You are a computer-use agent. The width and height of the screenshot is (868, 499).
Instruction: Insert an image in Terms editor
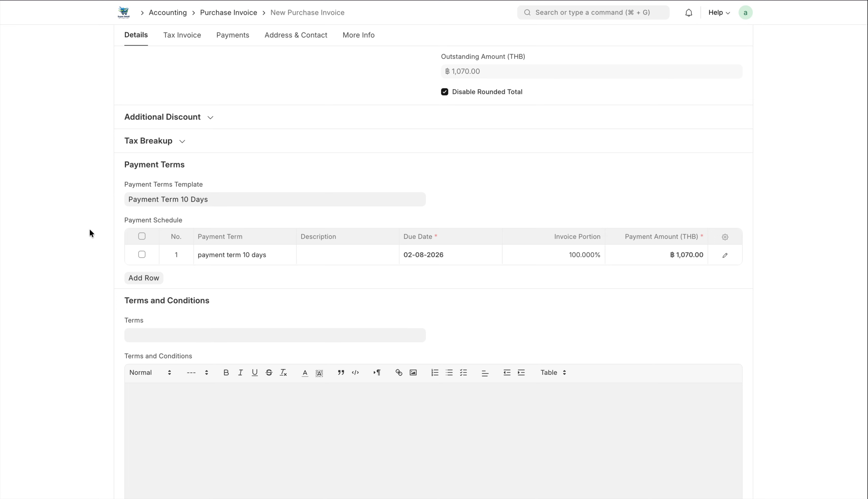tap(413, 372)
